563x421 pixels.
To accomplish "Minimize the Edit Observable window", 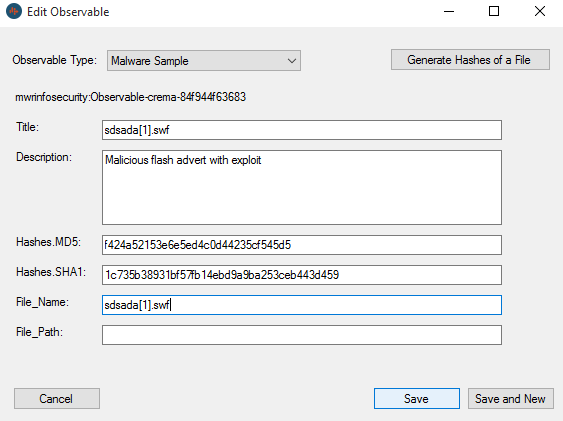I will [x=449, y=11].
